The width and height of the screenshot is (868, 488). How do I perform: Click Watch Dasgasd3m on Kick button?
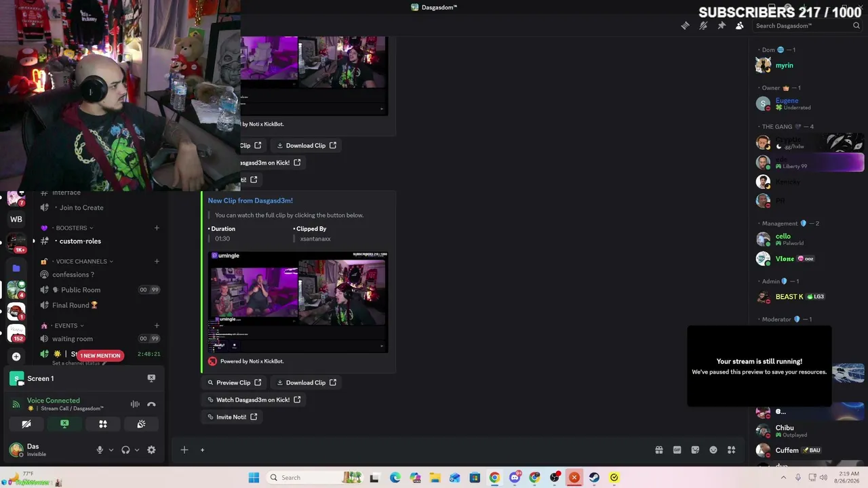[254, 400]
